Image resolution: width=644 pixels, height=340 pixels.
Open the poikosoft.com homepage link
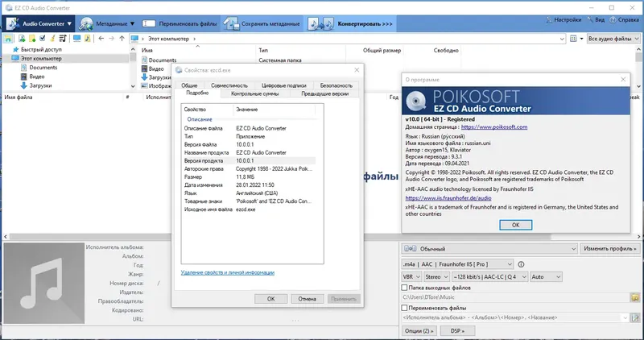pos(494,127)
